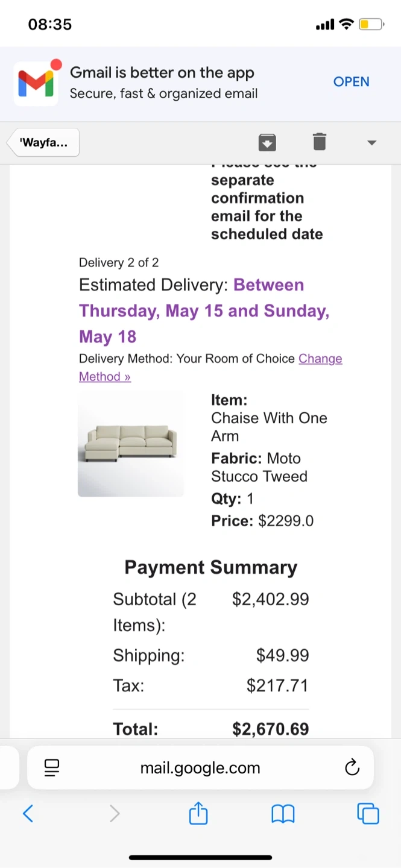The width and height of the screenshot is (401, 868).
Task: Delete the email with the trash icon
Action: [320, 142]
